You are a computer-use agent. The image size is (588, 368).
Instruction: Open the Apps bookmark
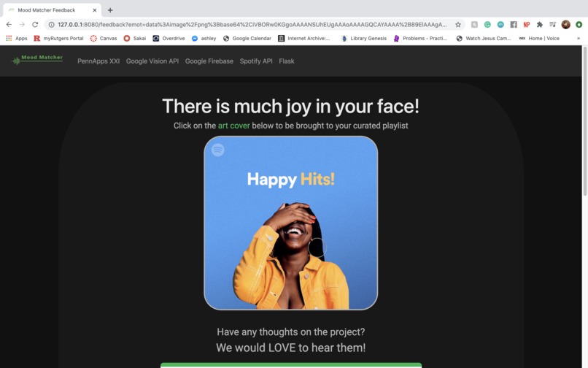click(17, 38)
